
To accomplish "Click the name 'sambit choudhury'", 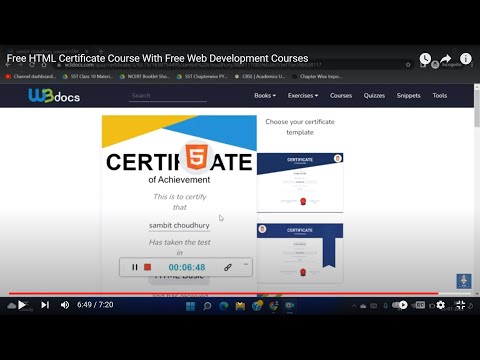I will click(x=179, y=225).
